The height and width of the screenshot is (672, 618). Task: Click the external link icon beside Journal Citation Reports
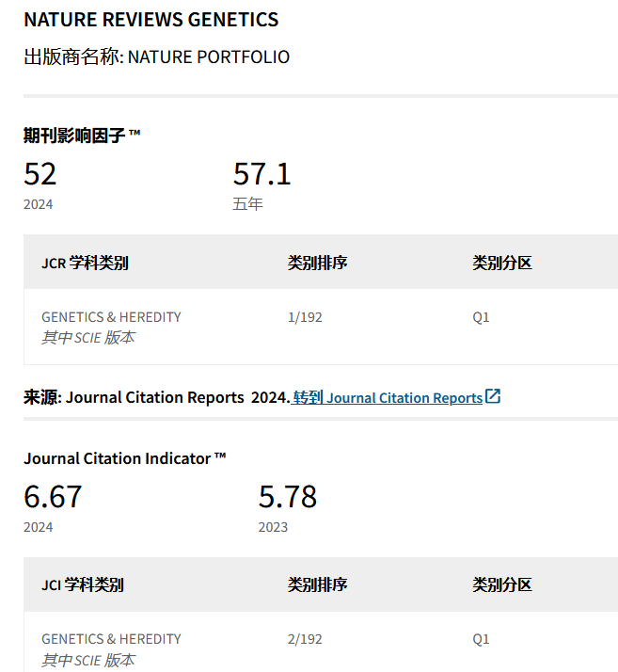493,397
